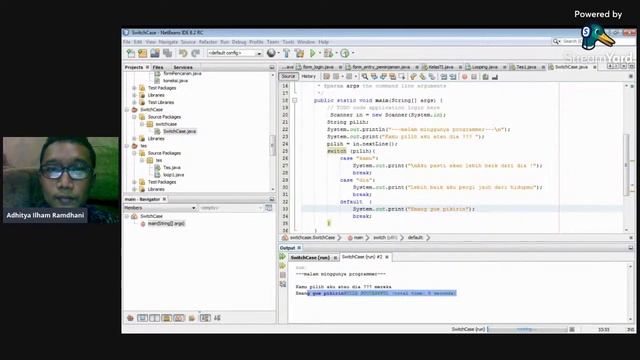Open the Tools menu
The height and width of the screenshot is (360, 640).
(x=288, y=42)
